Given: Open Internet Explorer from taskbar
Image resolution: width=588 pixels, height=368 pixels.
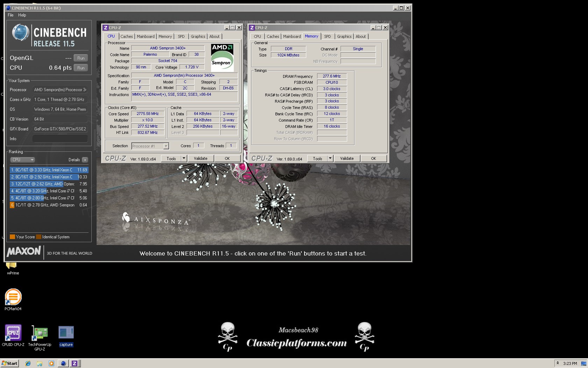Looking at the screenshot, I should (28, 363).
